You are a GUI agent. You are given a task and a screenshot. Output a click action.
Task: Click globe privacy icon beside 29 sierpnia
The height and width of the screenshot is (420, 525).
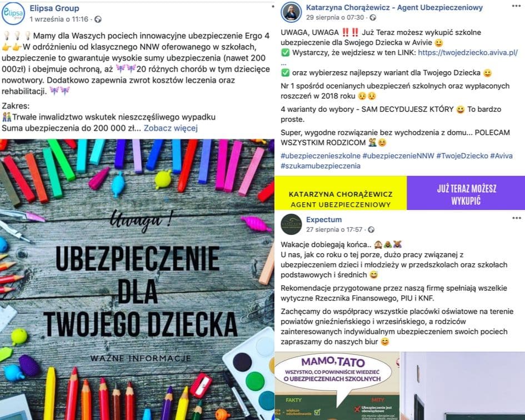coord(373,17)
